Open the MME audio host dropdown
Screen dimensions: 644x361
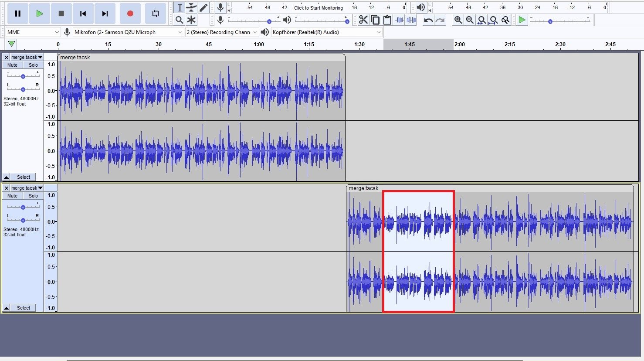point(33,32)
